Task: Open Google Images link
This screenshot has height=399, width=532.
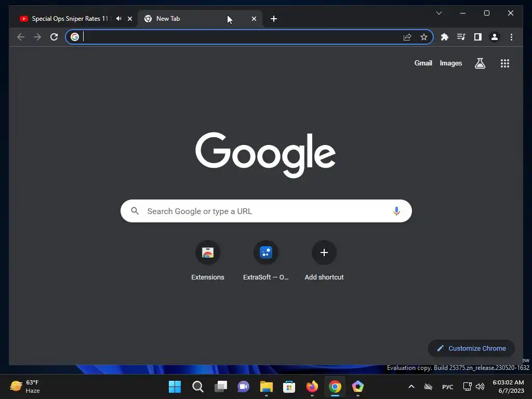Action: [x=450, y=63]
